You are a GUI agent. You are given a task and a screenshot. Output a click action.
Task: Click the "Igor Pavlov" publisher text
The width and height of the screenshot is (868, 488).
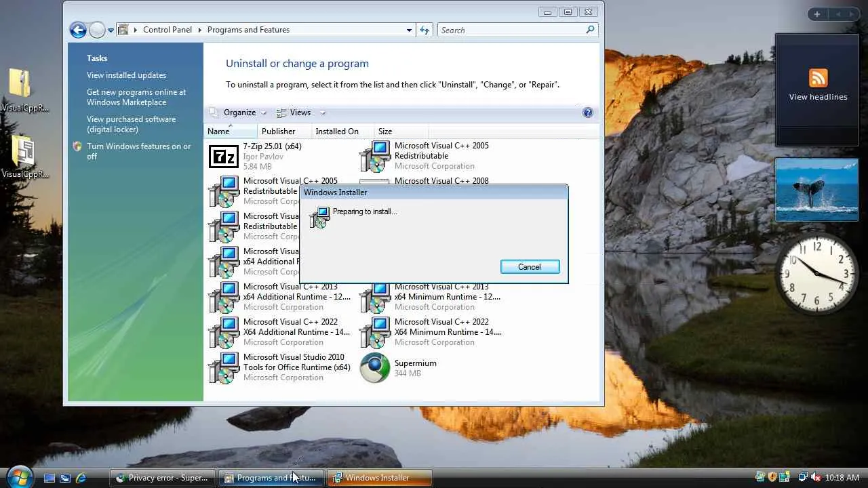pos(263,157)
